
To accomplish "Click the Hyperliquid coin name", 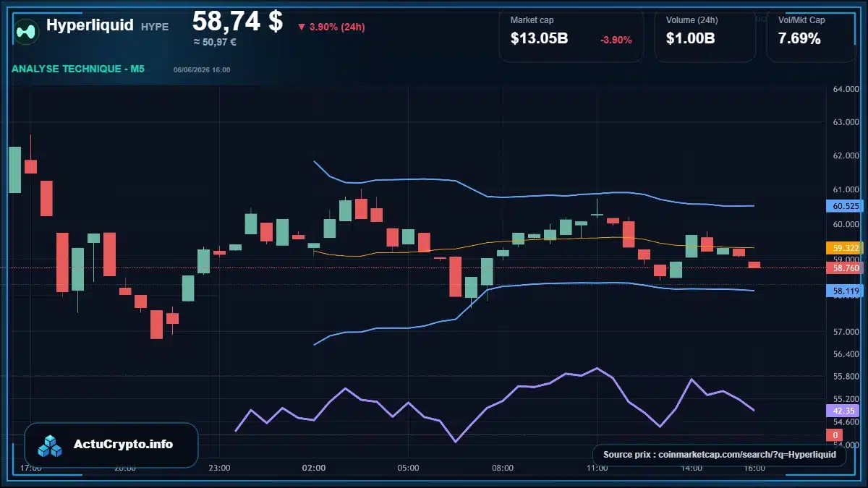I will (x=90, y=25).
